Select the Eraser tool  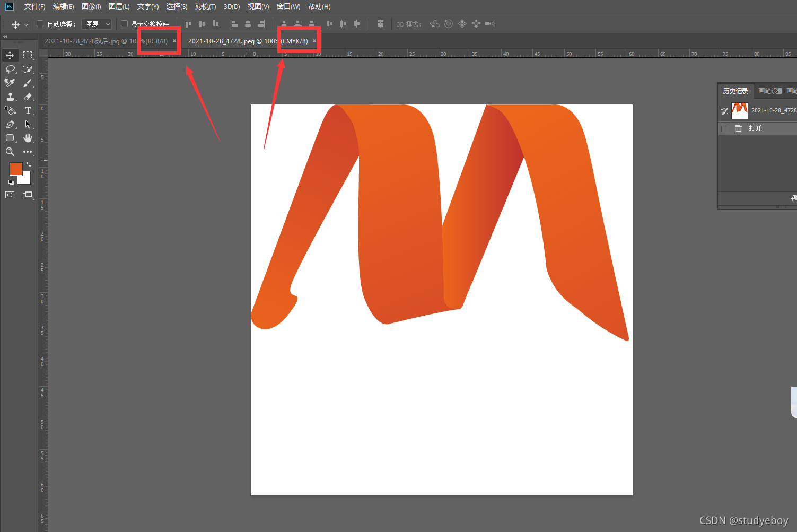tap(28, 97)
